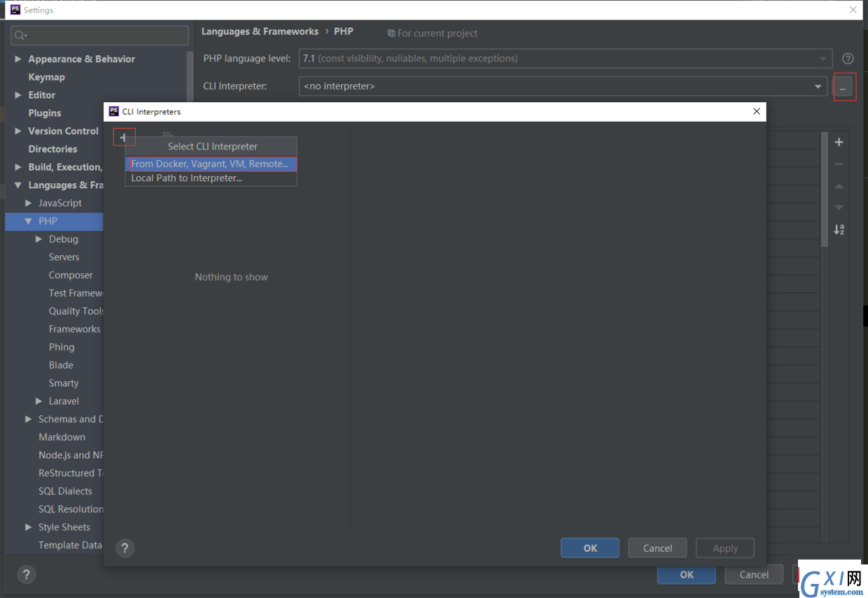Click add plus icon in include path toolbar
The image size is (868, 598).
(839, 142)
